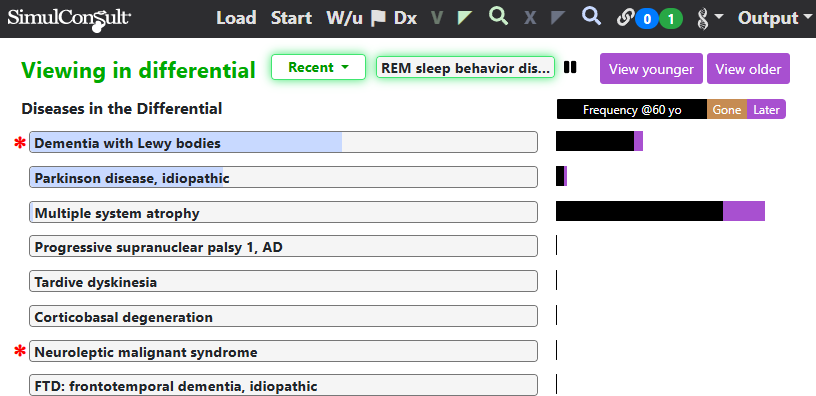Select FTD: frontotemporal dementia, idiopathic
The height and width of the screenshot is (396, 816).
[x=283, y=385]
